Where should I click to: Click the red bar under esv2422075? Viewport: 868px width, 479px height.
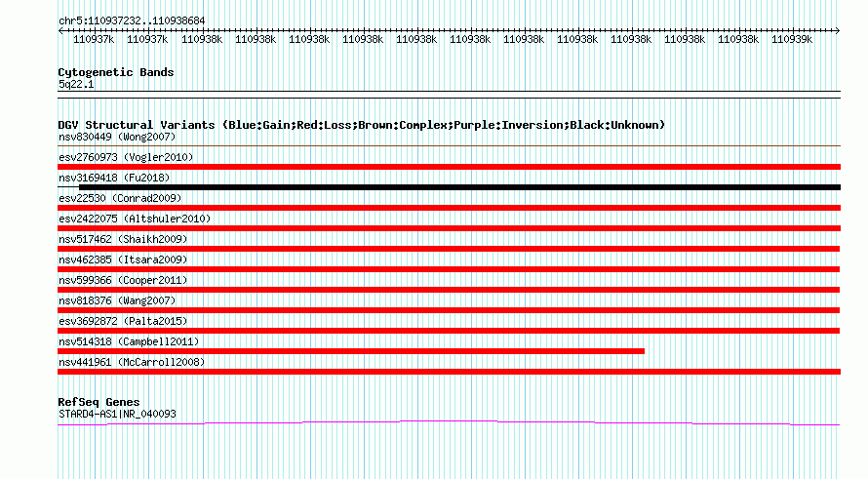[449, 228]
